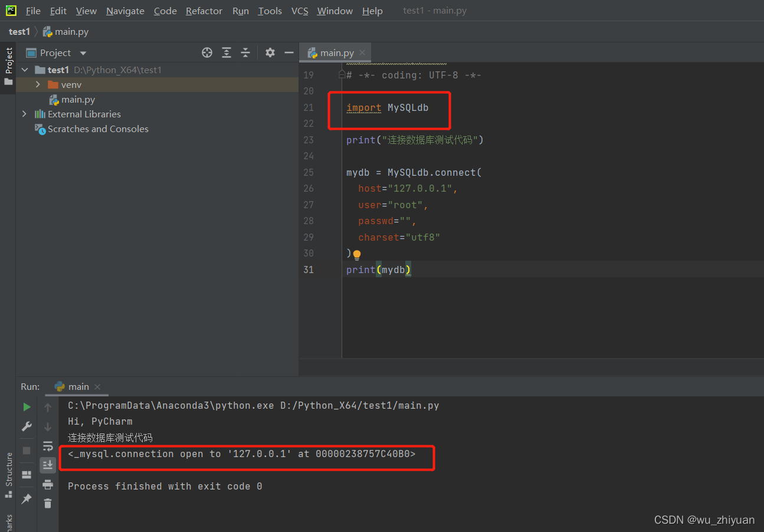
Task: Open the File menu
Action: tap(33, 11)
